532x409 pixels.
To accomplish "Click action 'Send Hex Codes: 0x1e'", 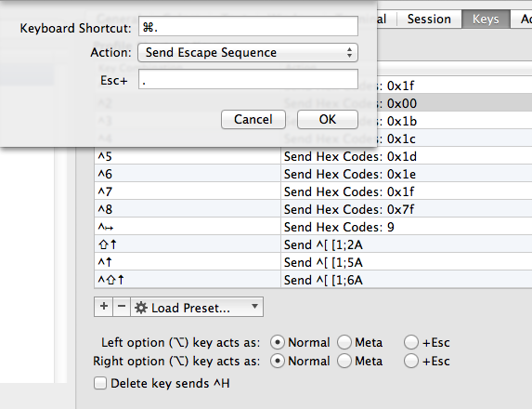I will [x=350, y=174].
